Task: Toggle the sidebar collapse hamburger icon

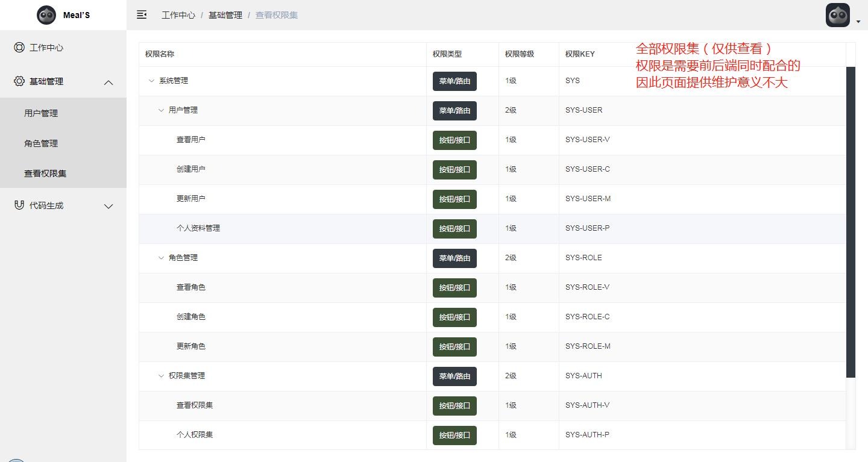Action: [142, 15]
